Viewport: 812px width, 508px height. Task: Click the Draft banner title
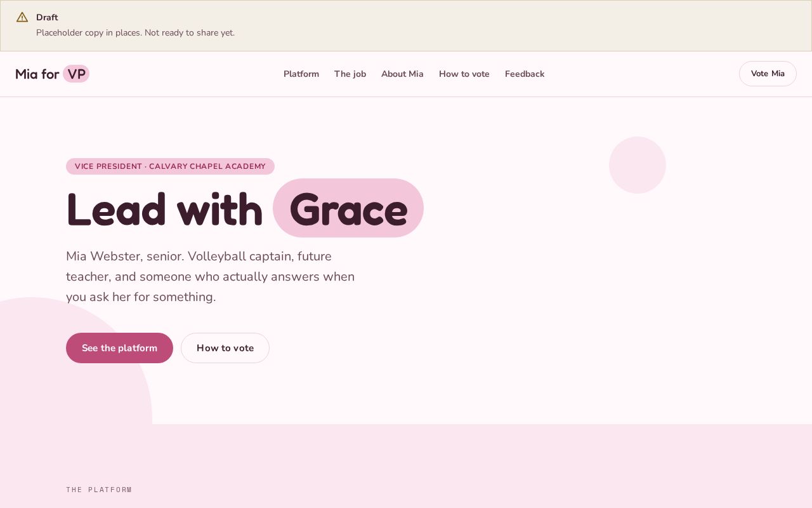47,17
